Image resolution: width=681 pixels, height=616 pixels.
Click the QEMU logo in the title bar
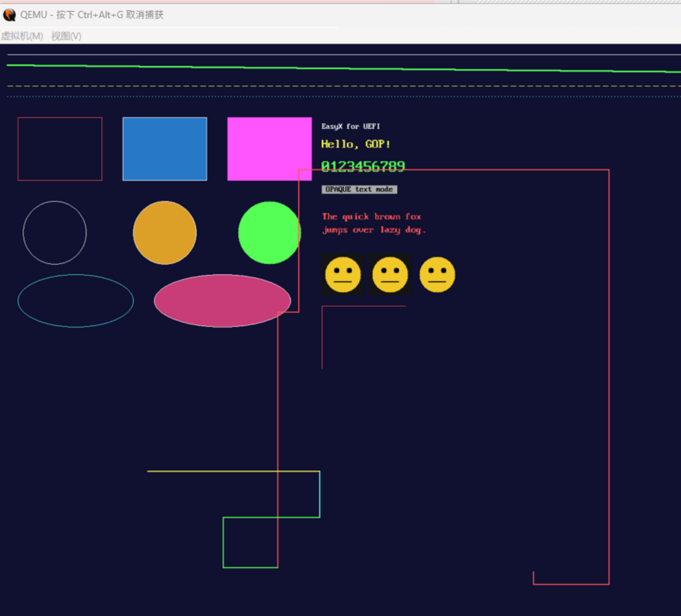coord(9,15)
